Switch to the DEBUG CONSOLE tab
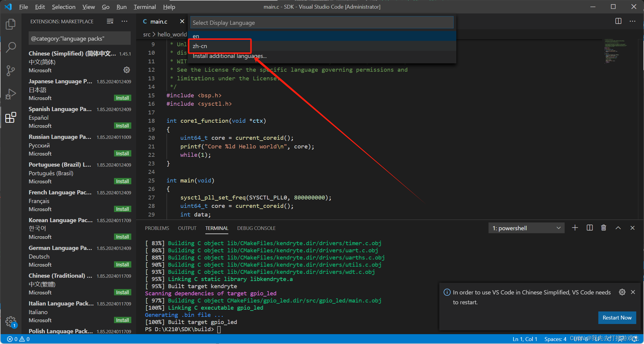644x344 pixels. (256, 228)
